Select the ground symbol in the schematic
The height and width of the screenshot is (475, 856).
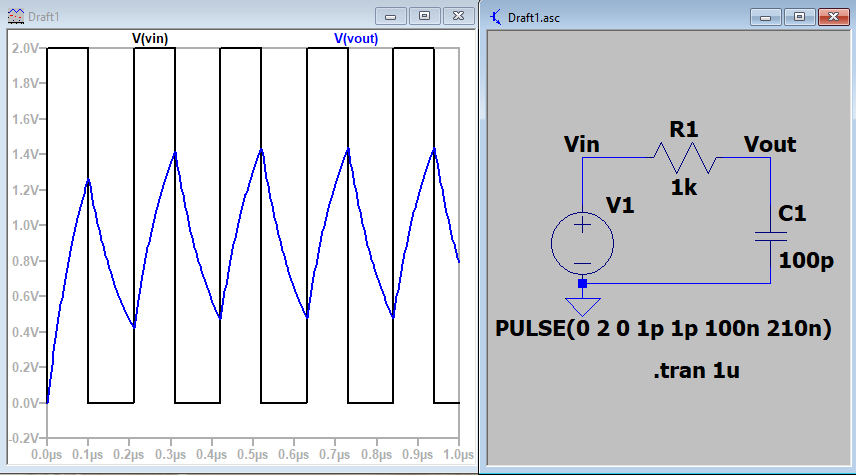[x=582, y=304]
